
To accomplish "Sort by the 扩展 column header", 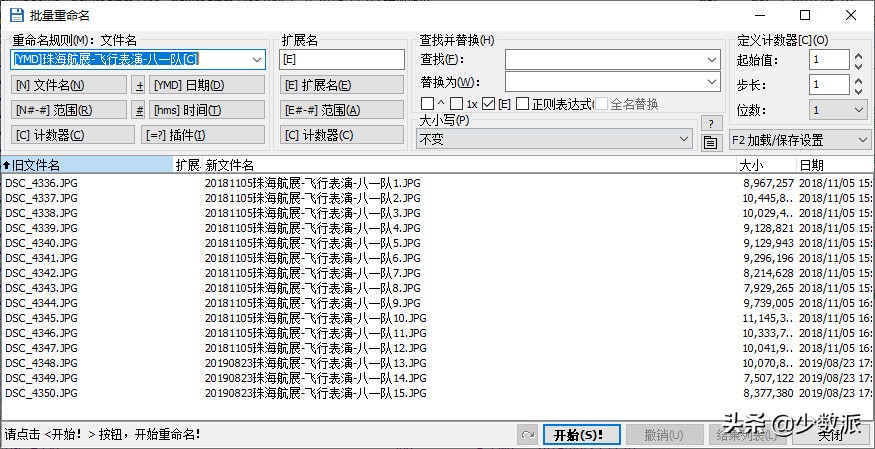I will point(188,165).
